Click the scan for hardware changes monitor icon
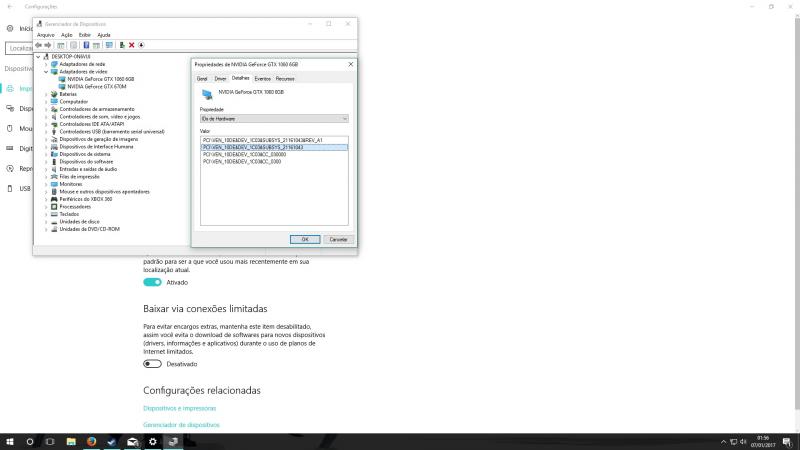 (x=109, y=45)
